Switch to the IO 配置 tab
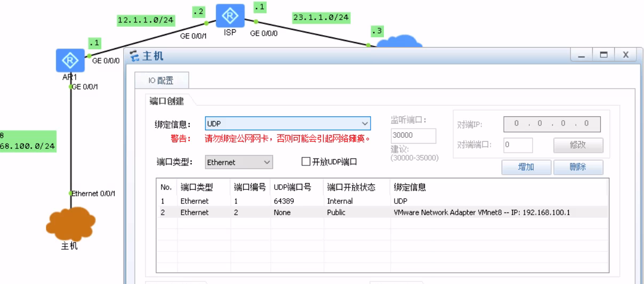The height and width of the screenshot is (284, 644). coord(160,81)
